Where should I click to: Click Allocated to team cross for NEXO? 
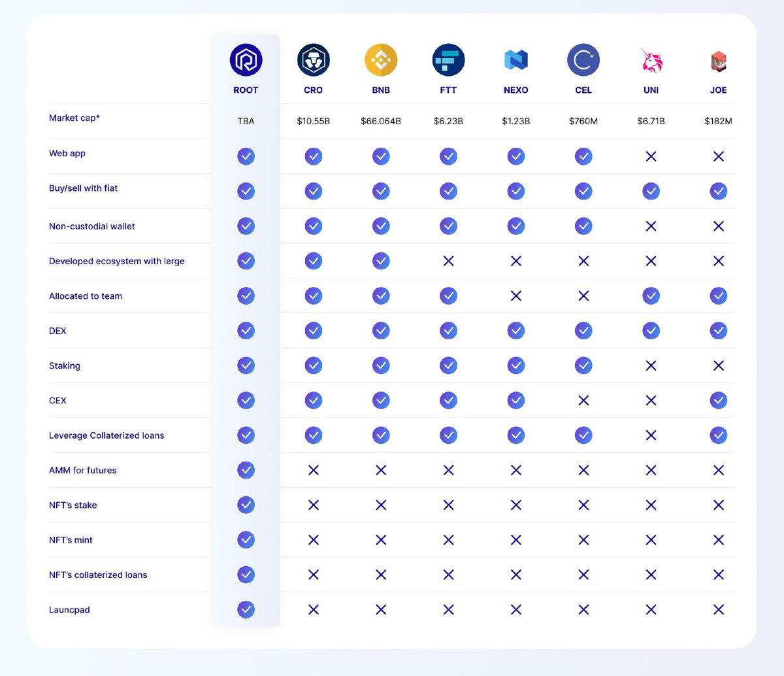516,296
